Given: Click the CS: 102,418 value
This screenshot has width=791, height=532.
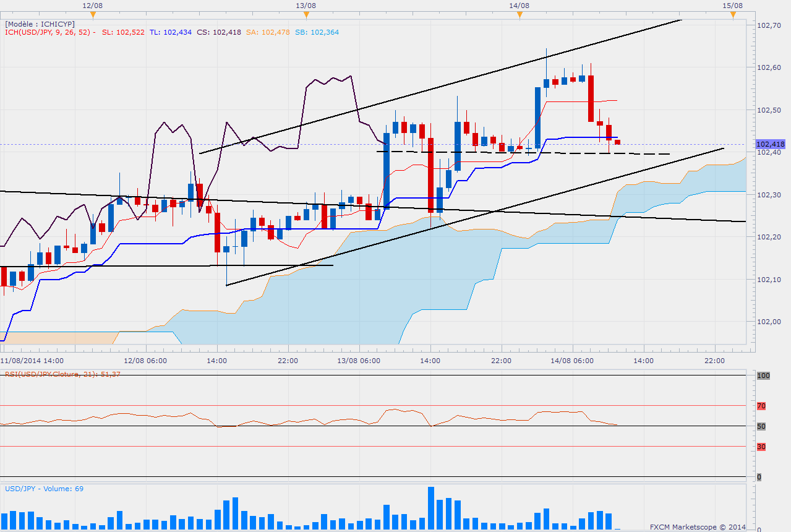Looking at the screenshot, I should (x=220, y=32).
